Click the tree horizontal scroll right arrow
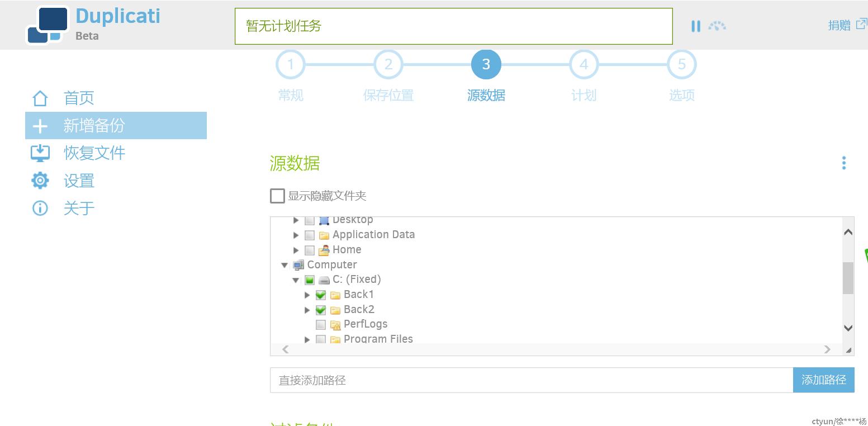 [x=827, y=349]
